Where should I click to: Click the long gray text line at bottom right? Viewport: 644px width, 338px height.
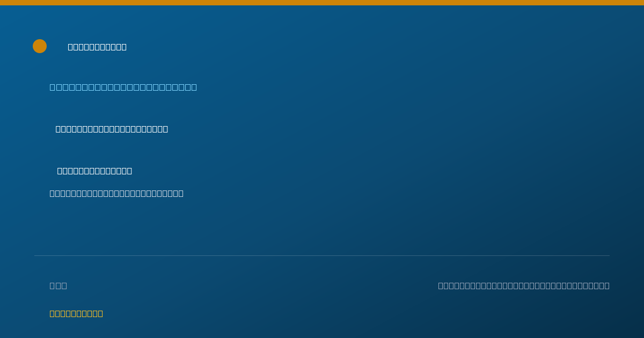(x=524, y=285)
